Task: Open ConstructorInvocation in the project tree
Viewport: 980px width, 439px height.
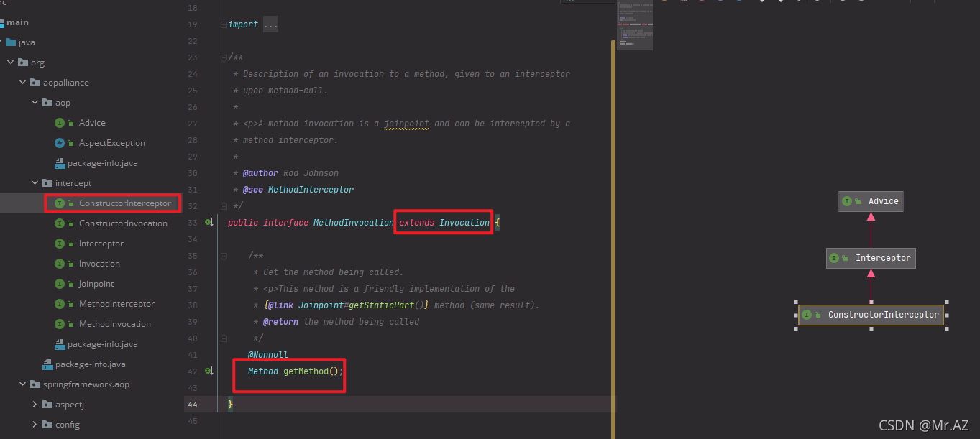Action: [x=123, y=223]
